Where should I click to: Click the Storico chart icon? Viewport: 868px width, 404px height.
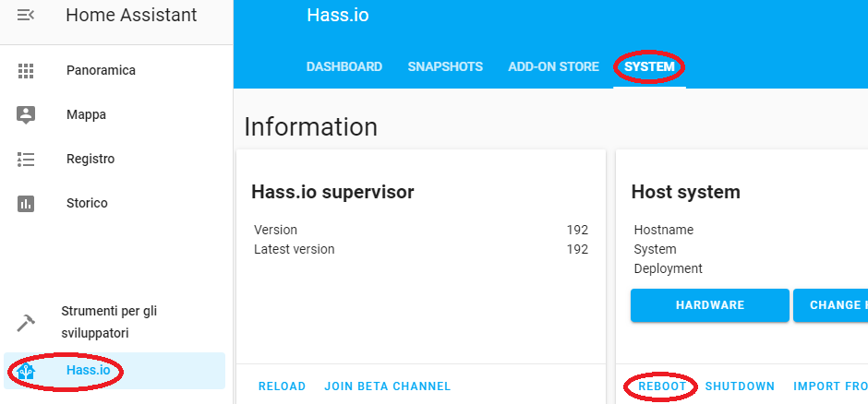pos(26,203)
